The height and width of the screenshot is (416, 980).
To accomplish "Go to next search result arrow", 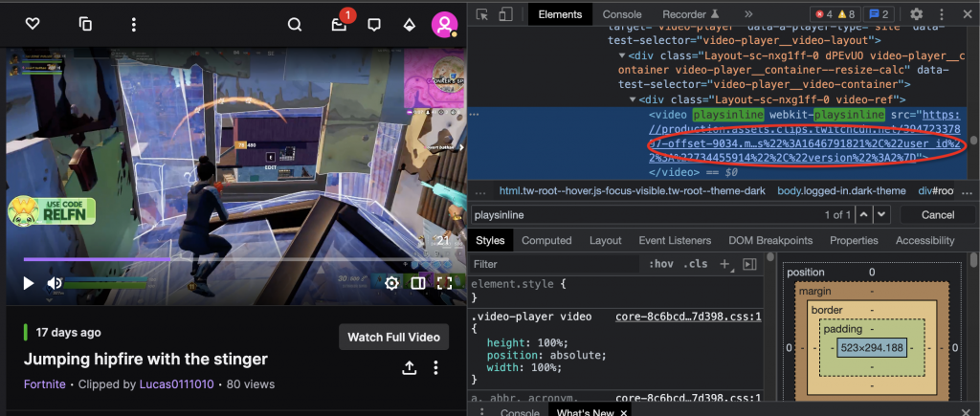I will tap(881, 215).
